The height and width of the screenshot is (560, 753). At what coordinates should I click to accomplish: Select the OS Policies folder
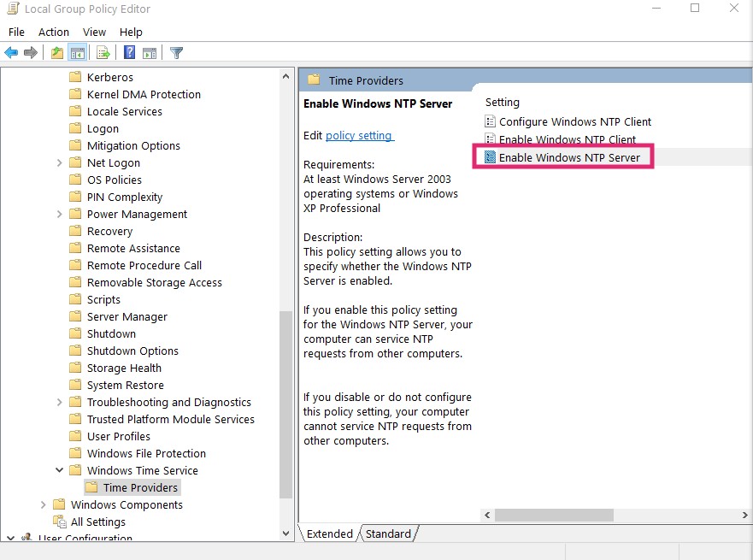tap(115, 180)
